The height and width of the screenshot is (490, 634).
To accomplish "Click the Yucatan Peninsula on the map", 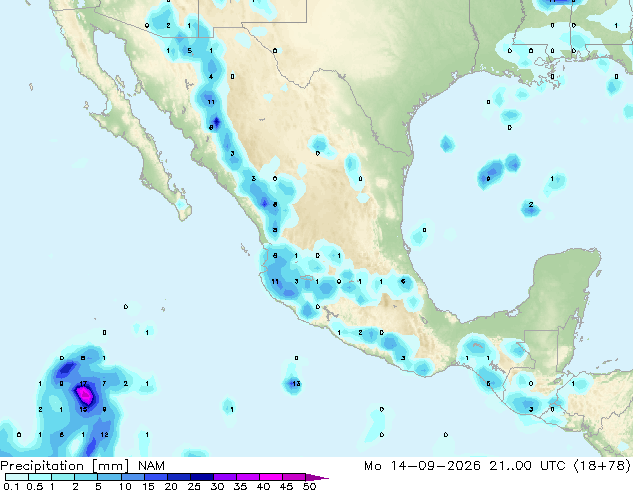I will (x=566, y=291).
